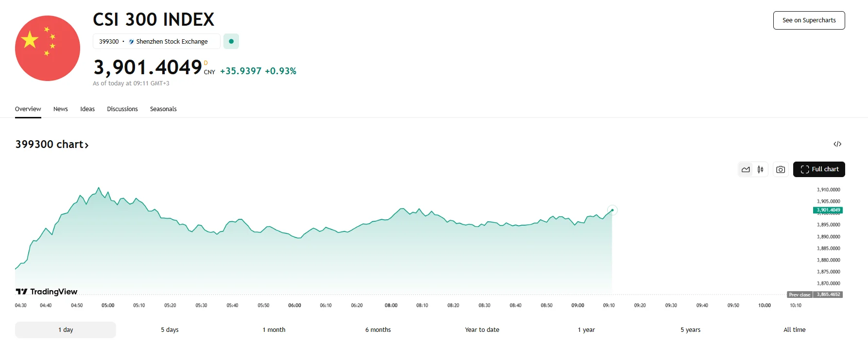Click the China flag index logo
Viewport: 868px width, 344px height.
pyautogui.click(x=48, y=48)
